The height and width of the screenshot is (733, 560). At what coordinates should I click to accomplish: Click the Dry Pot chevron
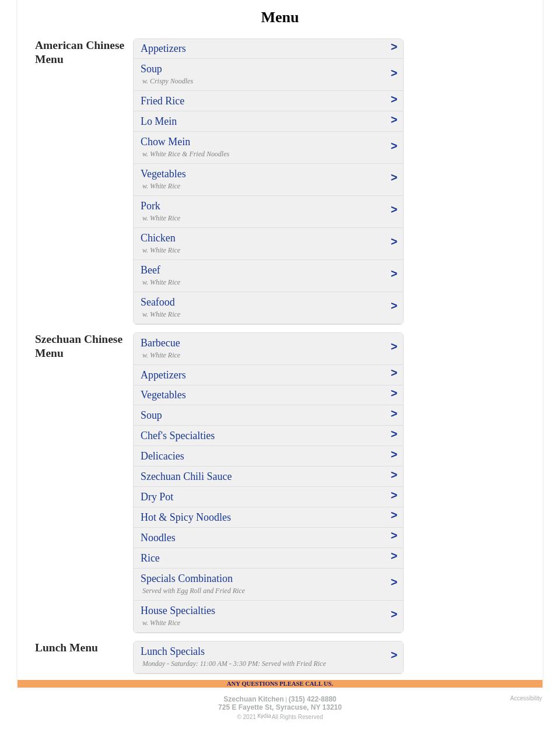[394, 496]
